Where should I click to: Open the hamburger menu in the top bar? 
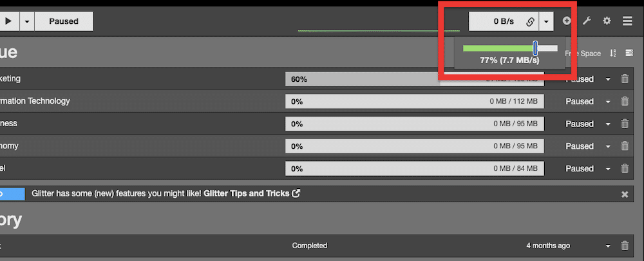pos(627,21)
